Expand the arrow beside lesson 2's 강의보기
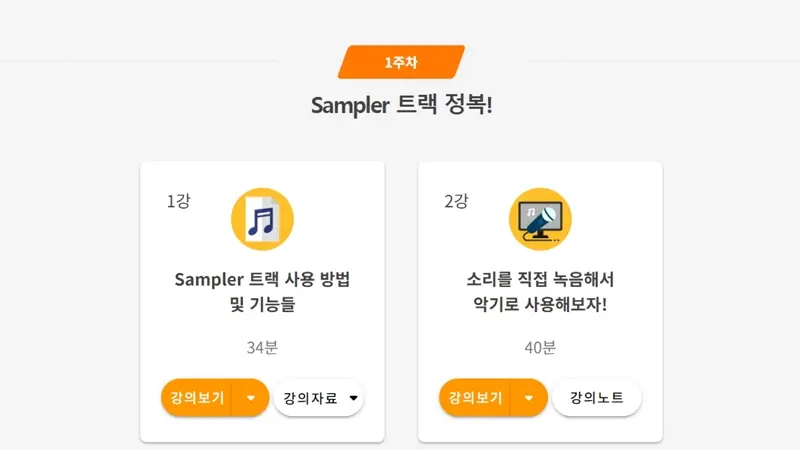This screenshot has height=450, width=800. [x=529, y=397]
